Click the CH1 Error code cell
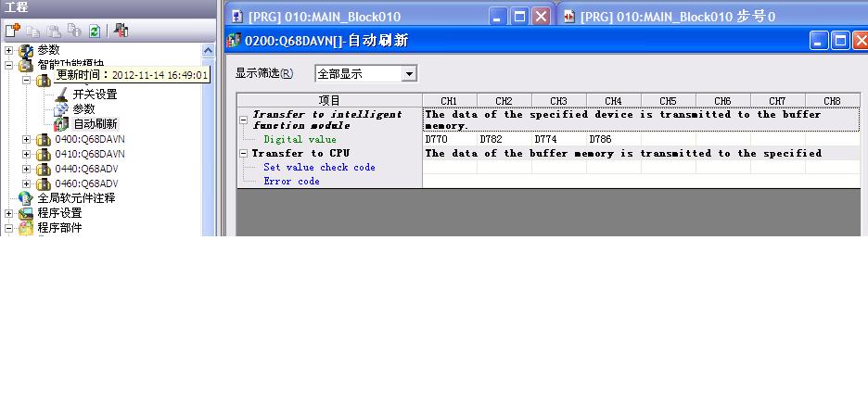Image resolution: width=868 pixels, height=417 pixels. coord(450,182)
